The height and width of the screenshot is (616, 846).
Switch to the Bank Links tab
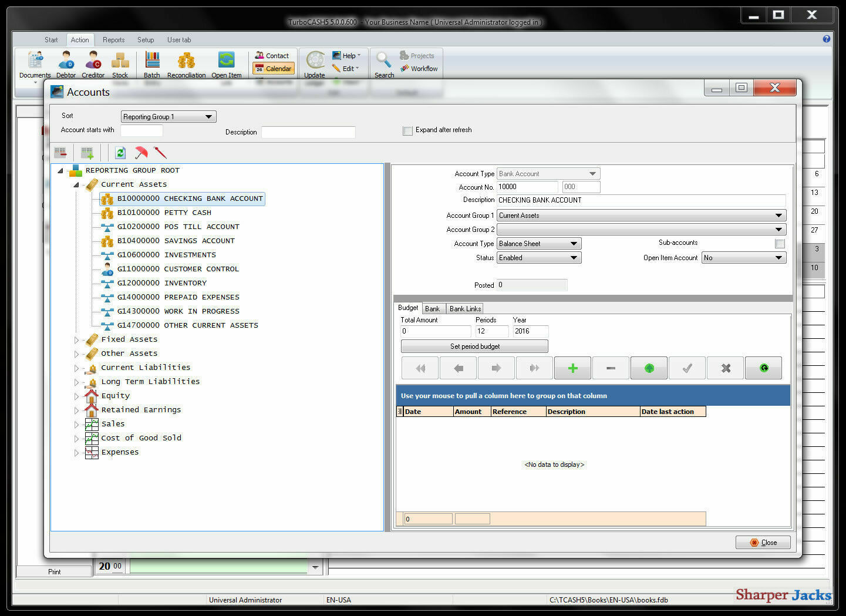click(466, 309)
